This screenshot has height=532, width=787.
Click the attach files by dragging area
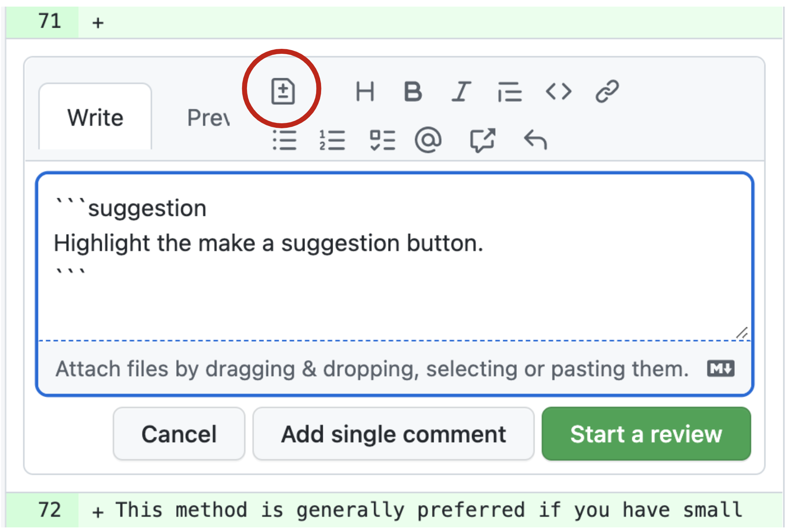pos(372,369)
